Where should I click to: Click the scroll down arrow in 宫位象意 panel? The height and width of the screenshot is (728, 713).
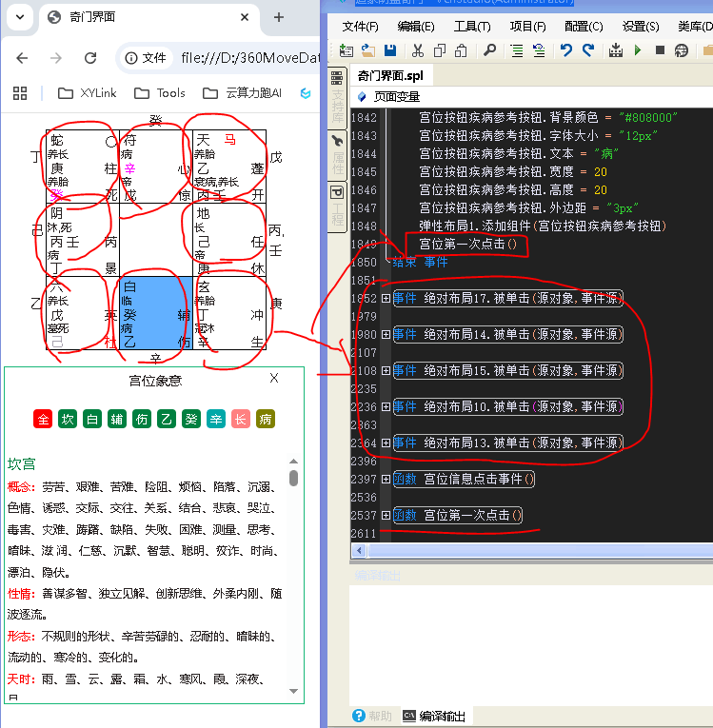tap(293, 691)
